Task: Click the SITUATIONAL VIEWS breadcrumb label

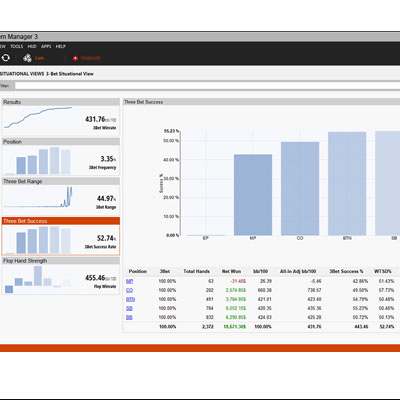Action: point(22,74)
